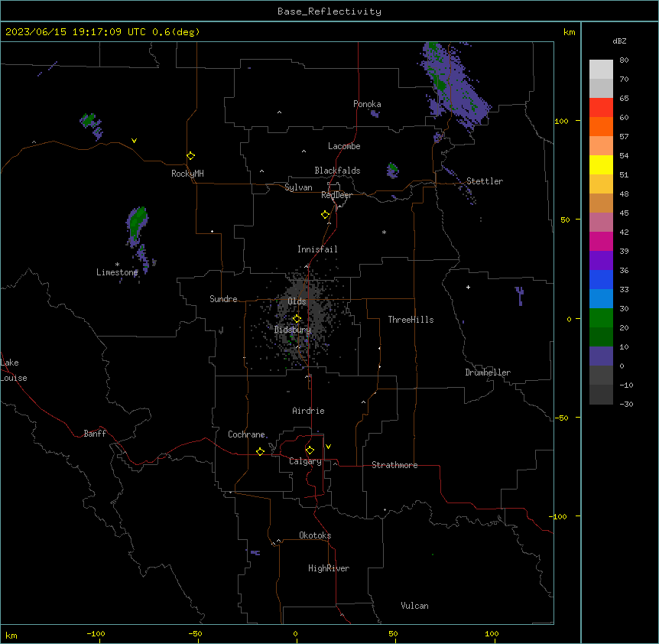Viewport: 659px width, 644px height.
Task: Click the Okotoks label
Action: [x=315, y=535]
